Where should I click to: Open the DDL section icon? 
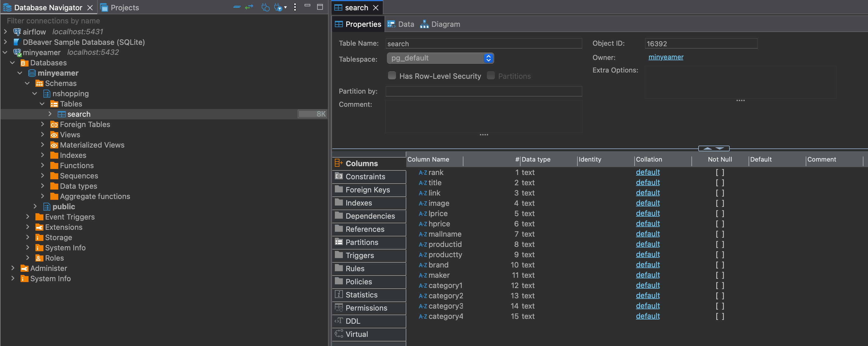(x=339, y=321)
